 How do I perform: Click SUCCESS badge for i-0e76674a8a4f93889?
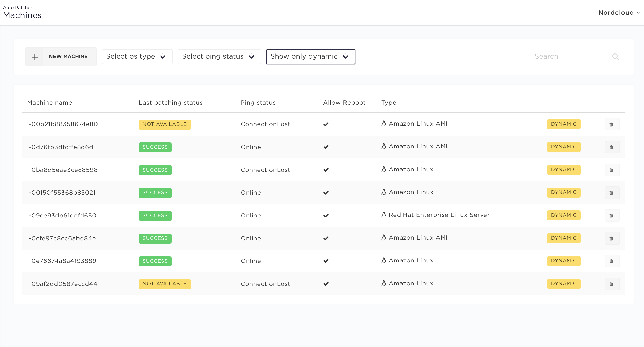155,261
